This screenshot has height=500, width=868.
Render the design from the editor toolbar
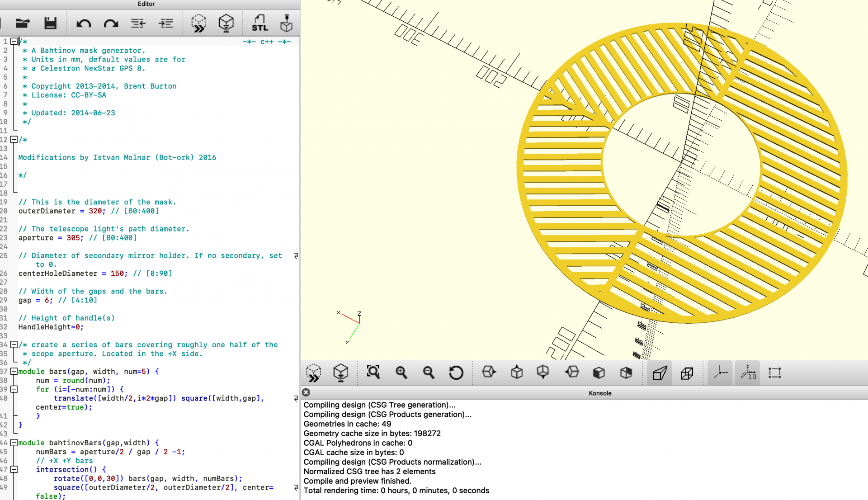(x=226, y=23)
